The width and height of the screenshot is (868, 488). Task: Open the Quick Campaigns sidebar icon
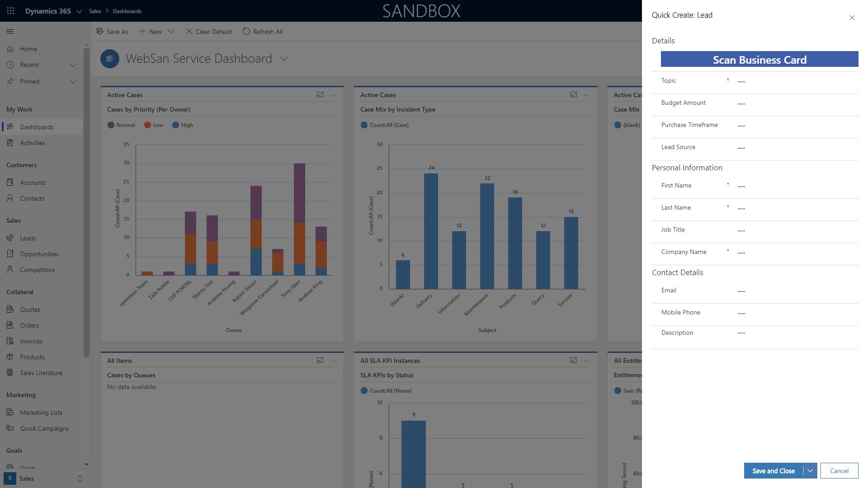pos(10,428)
